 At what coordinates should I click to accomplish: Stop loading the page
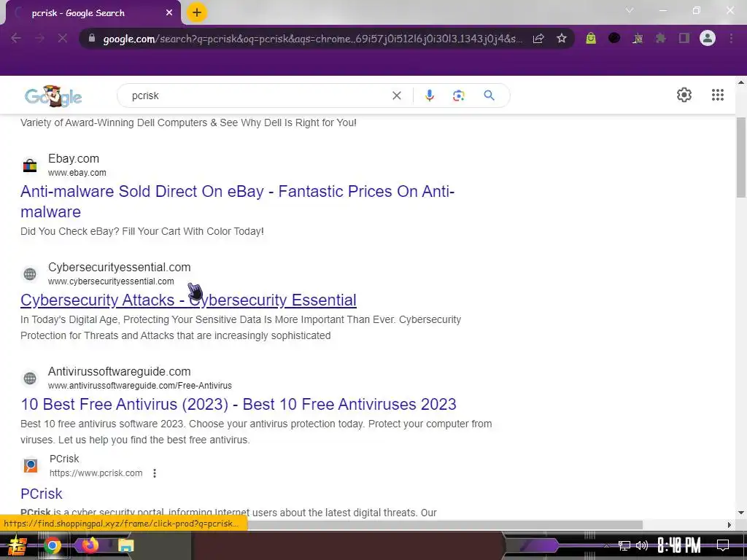pos(63,38)
